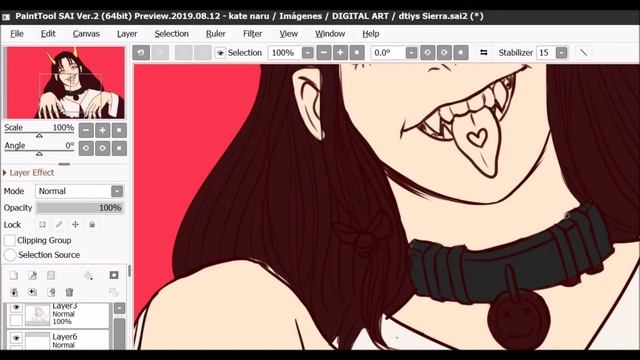The image size is (640, 360).
Task: Toggle the straight line drawing mode icon
Action: (584, 53)
